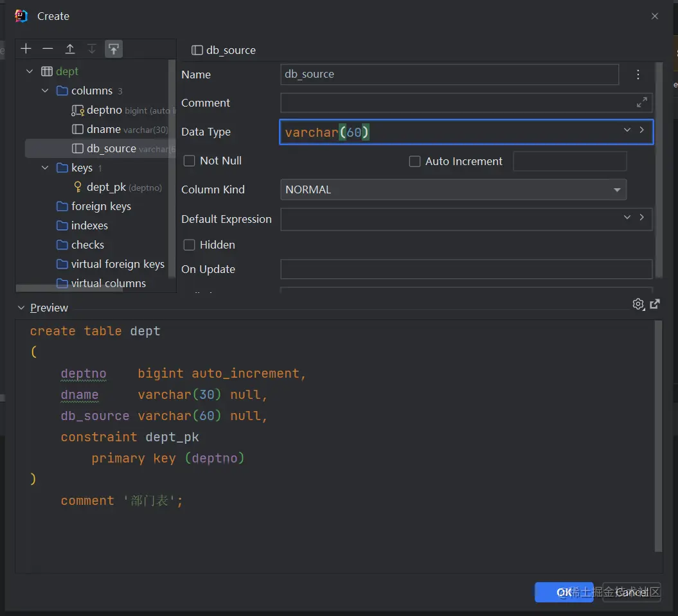Click the properties panel vertical scrollbar
678x616 pixels.
tap(659, 170)
